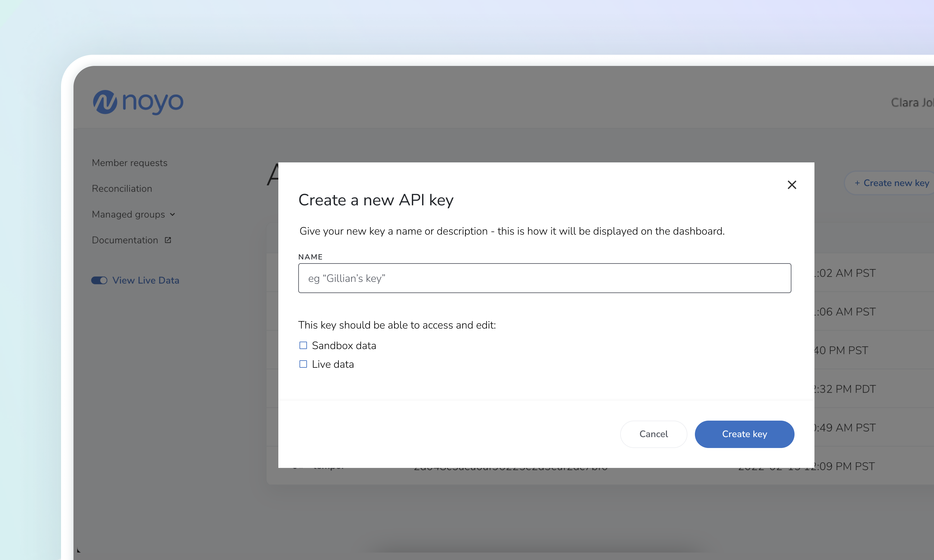The width and height of the screenshot is (934, 560).
Task: Expand the Managed groups menu
Action: [x=133, y=214]
